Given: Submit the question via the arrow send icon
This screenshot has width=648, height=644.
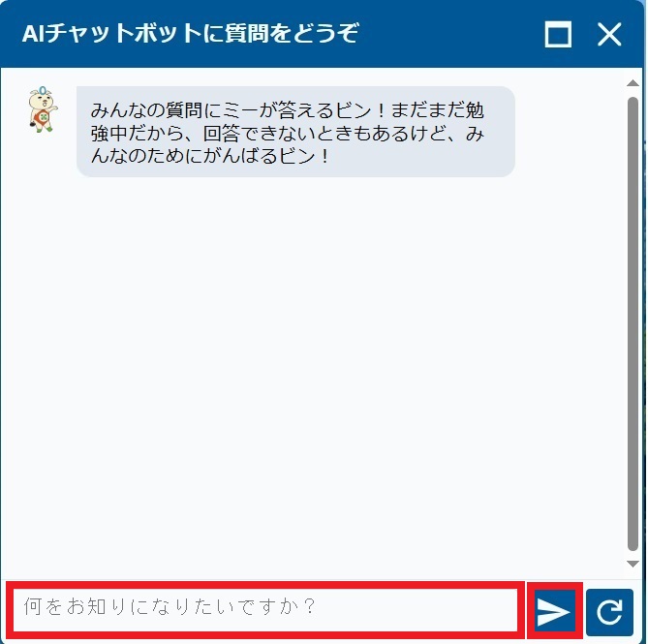Looking at the screenshot, I should point(555,611).
